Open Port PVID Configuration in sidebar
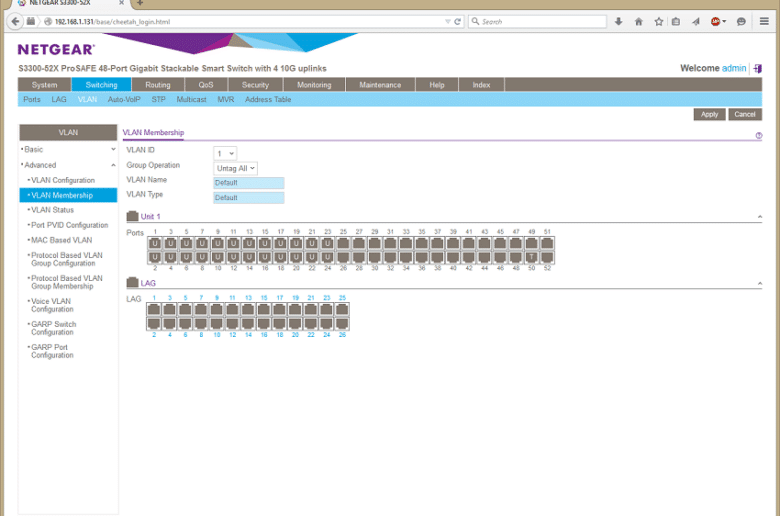Screen dimensions: 780x516 click(69, 225)
